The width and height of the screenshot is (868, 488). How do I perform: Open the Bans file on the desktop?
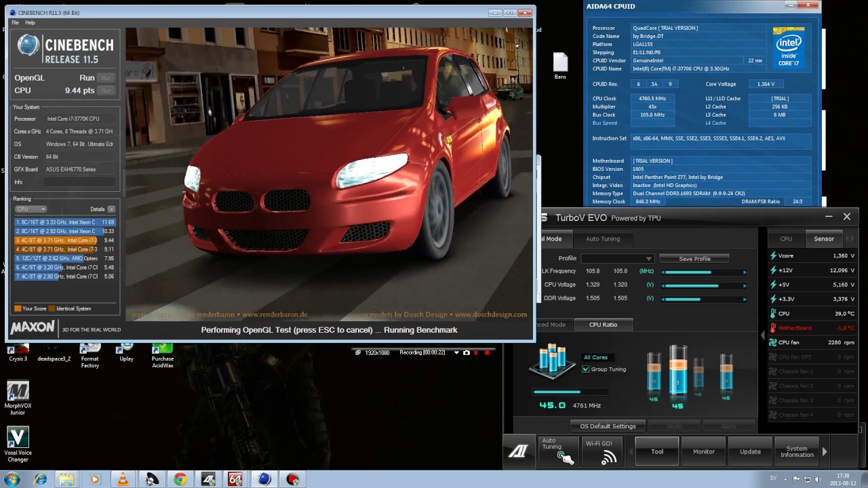[x=560, y=66]
